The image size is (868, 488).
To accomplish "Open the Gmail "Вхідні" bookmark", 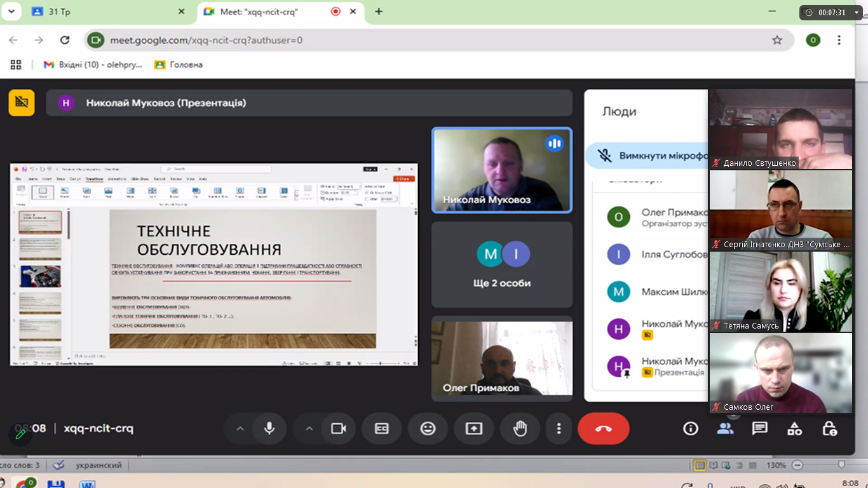I will point(93,65).
